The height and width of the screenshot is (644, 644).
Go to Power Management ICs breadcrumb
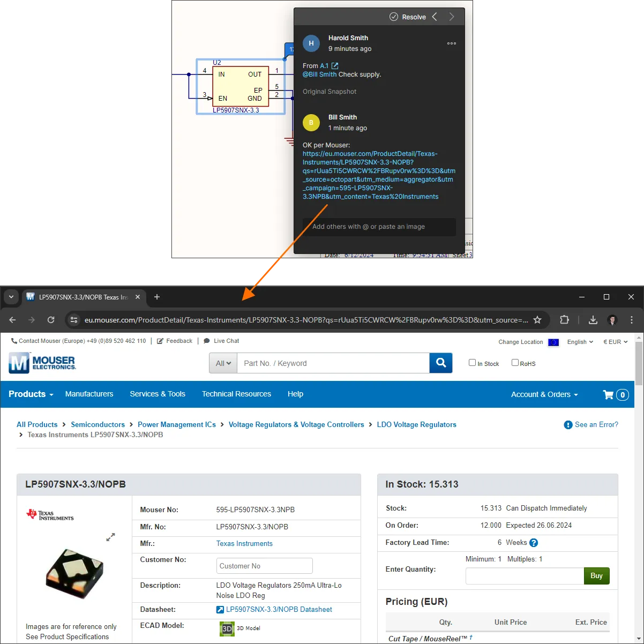point(177,424)
